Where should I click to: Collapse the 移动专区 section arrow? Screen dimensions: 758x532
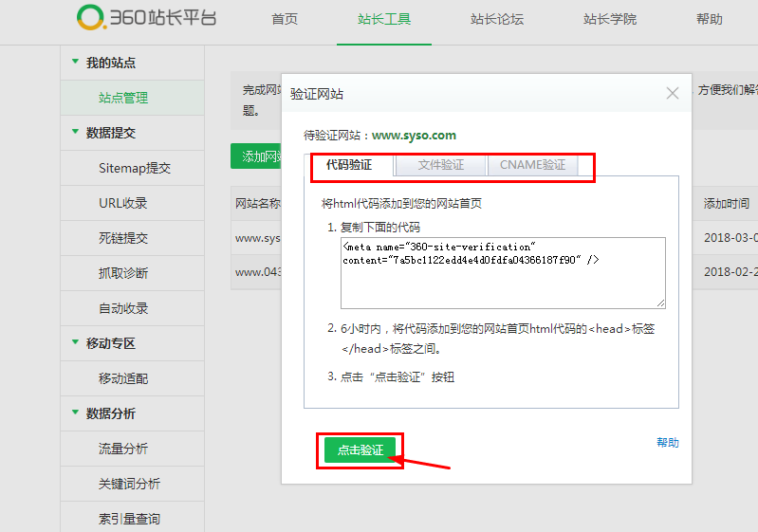coord(75,342)
